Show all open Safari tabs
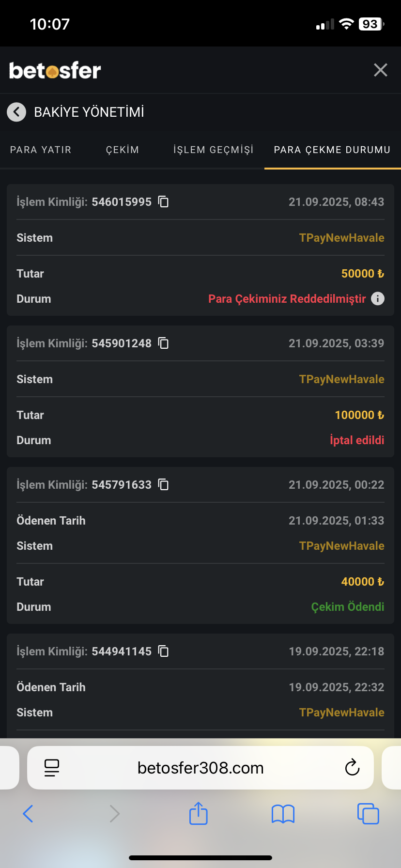 point(368,814)
